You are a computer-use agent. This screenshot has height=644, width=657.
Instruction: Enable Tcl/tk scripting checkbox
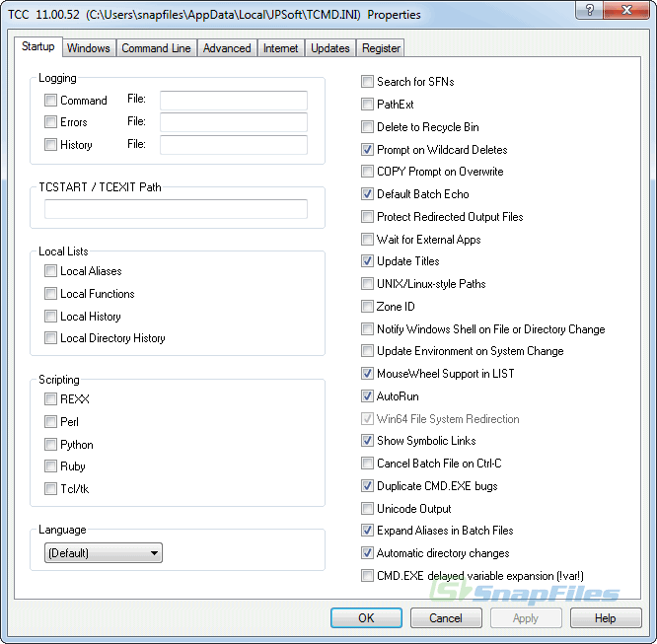50,488
